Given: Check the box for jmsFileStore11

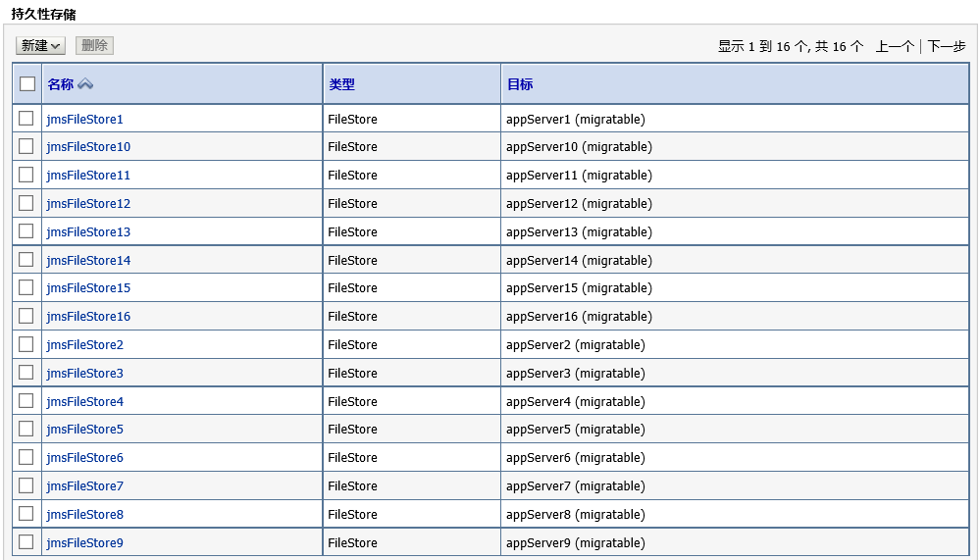Looking at the screenshot, I should point(26,175).
